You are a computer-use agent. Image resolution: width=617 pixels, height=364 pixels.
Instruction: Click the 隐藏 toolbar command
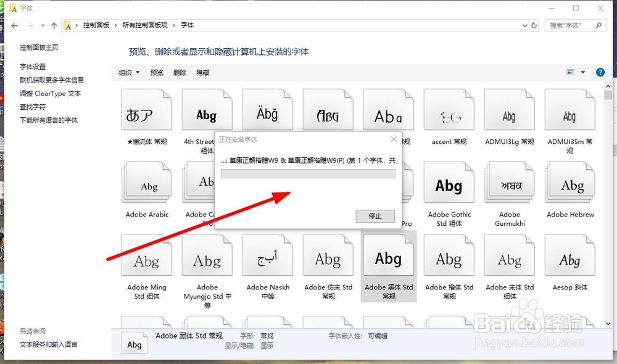(203, 72)
